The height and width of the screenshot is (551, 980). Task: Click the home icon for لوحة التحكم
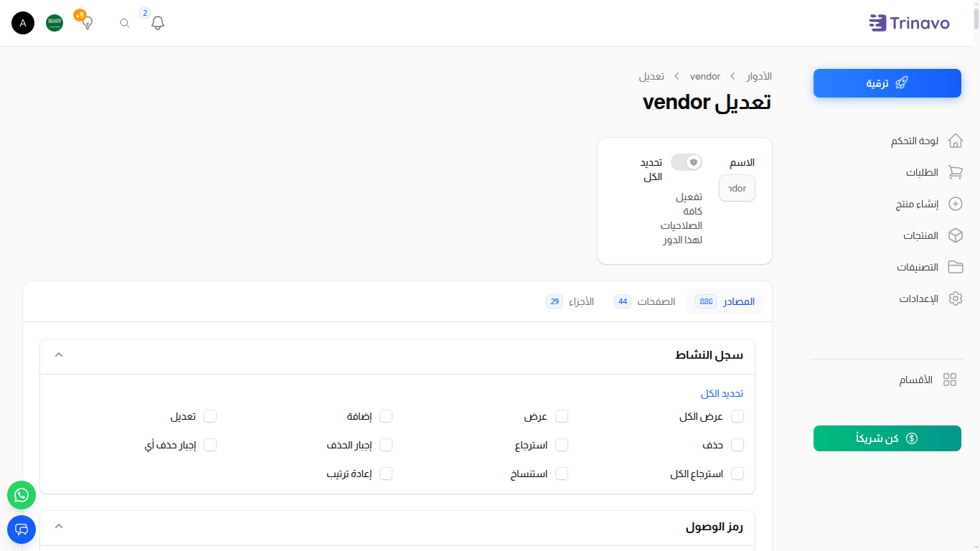coord(955,141)
